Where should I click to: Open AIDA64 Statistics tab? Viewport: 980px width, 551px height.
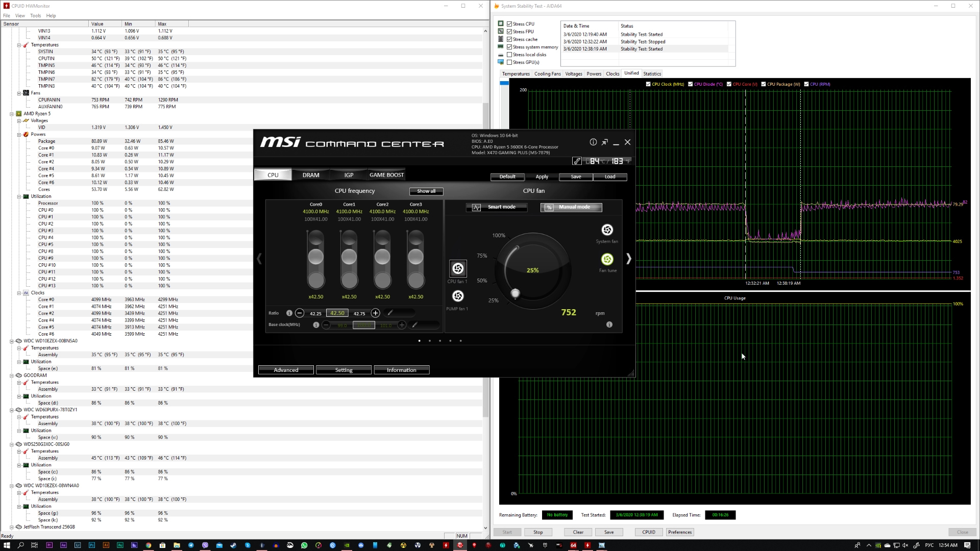(x=652, y=74)
